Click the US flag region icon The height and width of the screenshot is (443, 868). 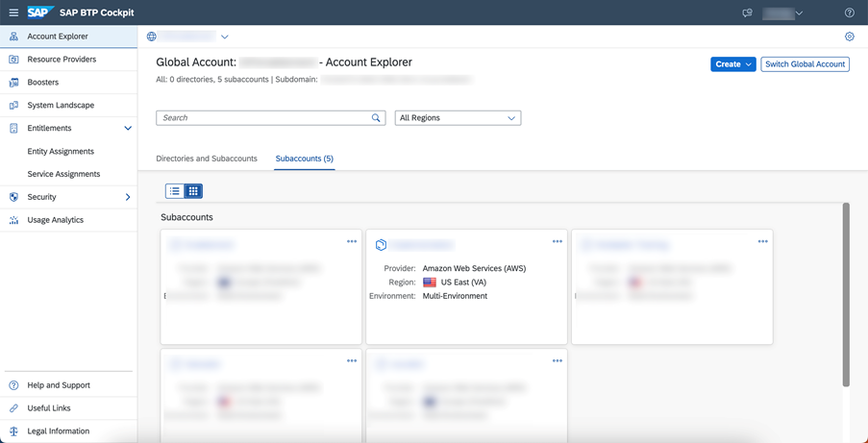(430, 283)
